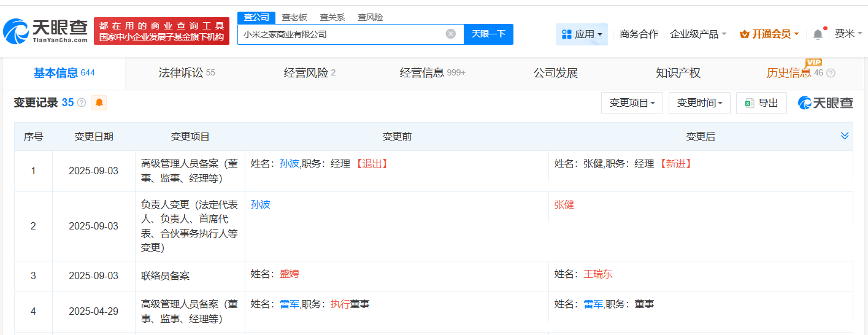Click the 雷军 link in 变更前 column

click(x=290, y=304)
